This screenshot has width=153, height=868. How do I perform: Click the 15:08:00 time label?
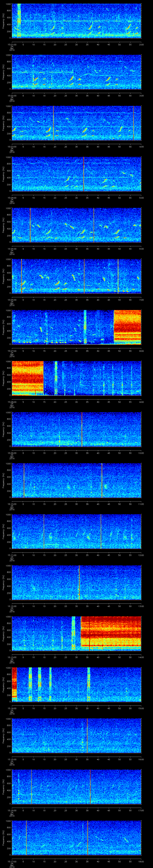click(x=12, y=402)
